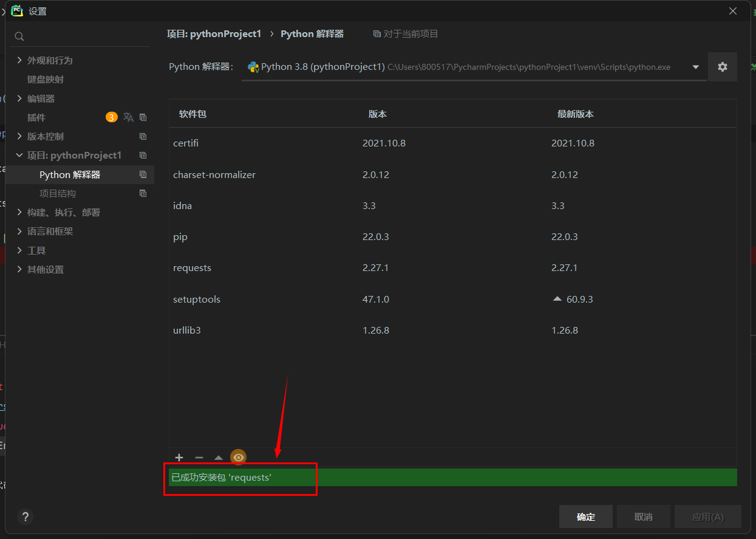This screenshot has width=756, height=539.
Task: Open interpreter settings gear icon
Action: click(723, 67)
